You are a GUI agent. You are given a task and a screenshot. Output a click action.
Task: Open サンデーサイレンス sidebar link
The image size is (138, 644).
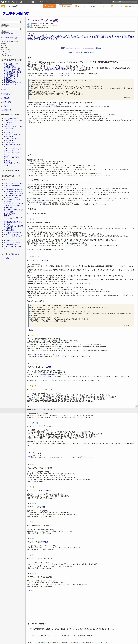coord(11,234)
